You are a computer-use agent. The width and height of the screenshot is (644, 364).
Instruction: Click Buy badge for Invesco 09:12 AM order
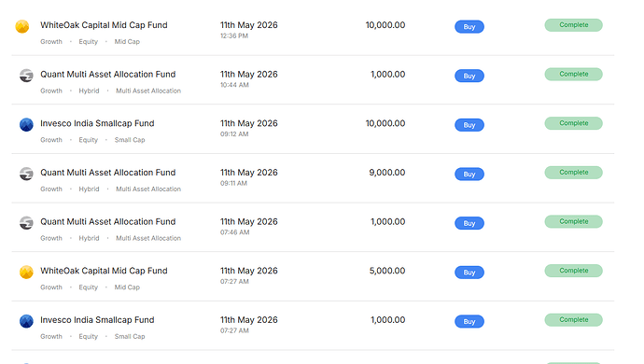tap(469, 125)
